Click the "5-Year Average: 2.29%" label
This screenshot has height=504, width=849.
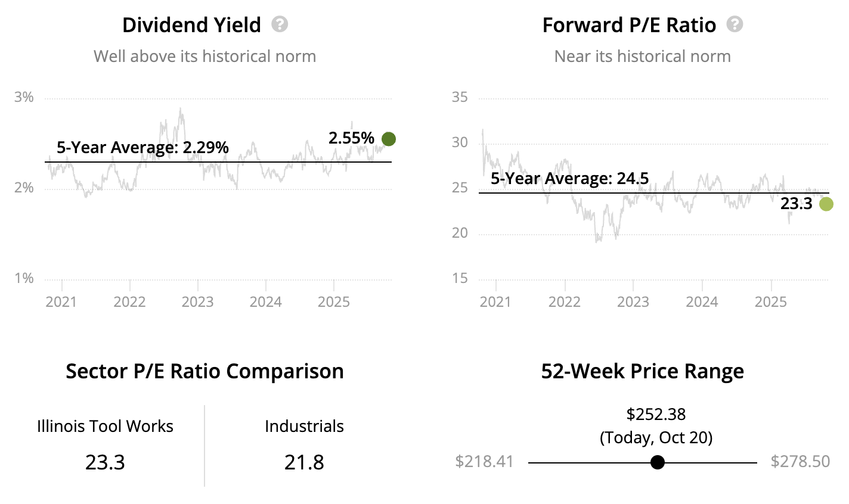tap(142, 148)
